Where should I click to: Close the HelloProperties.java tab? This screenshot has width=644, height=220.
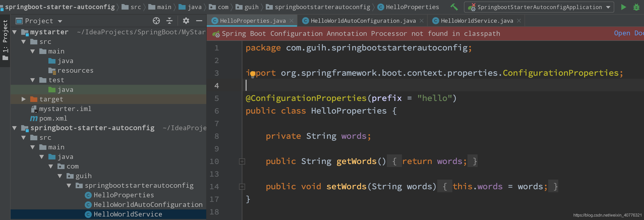(x=291, y=21)
